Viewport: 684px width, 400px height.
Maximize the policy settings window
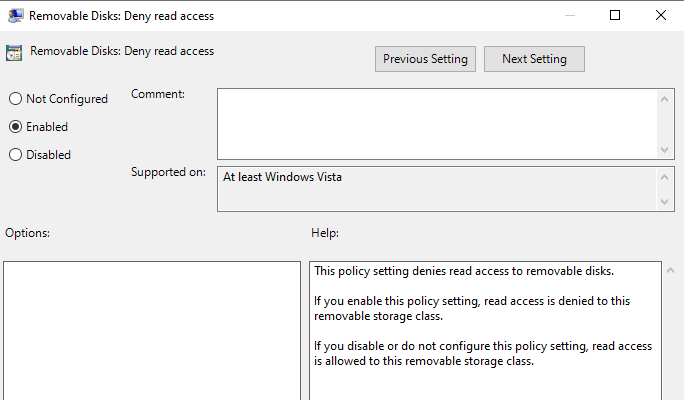pyautogui.click(x=615, y=15)
